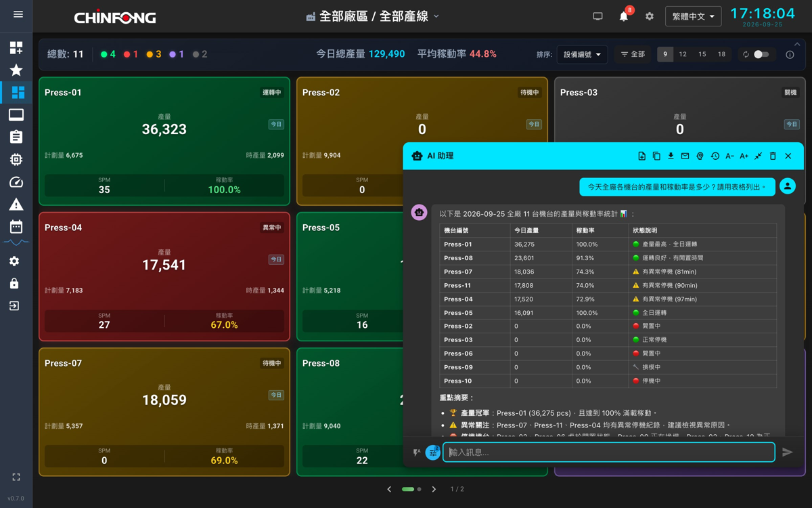The height and width of the screenshot is (508, 812).
Task: Filter by yellow standby status count 3
Action: (x=154, y=54)
